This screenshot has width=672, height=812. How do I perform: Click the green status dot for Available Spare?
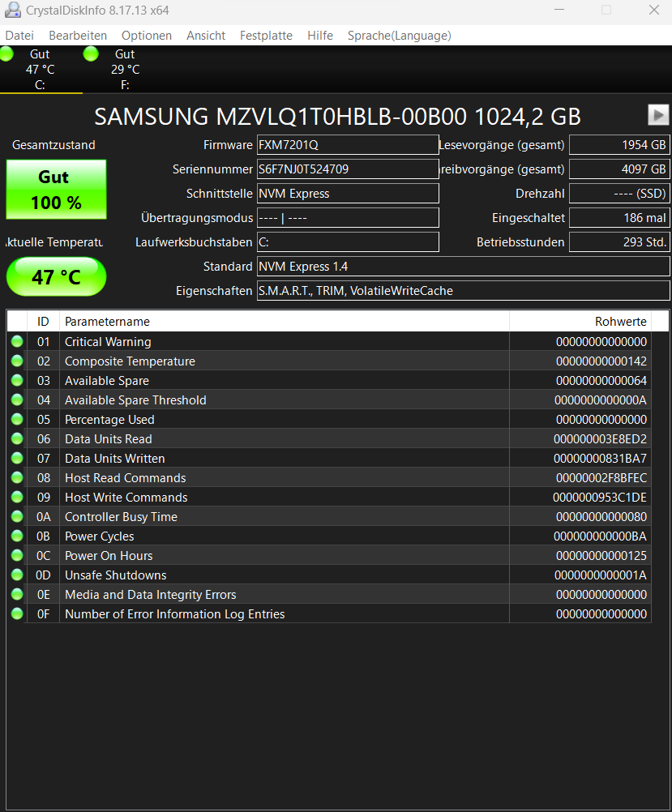tap(17, 380)
